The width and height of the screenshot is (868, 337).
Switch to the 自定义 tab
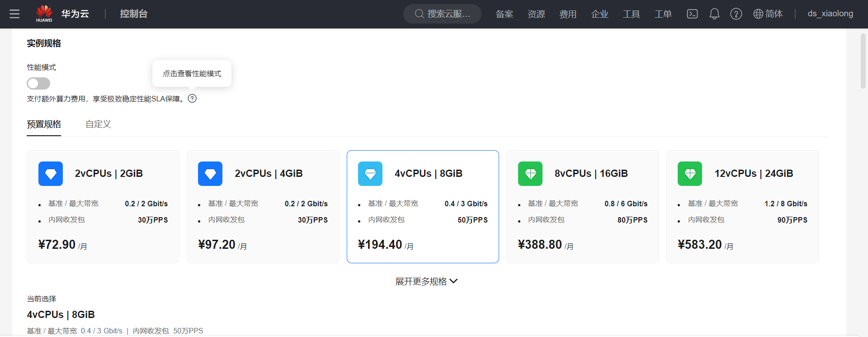point(98,124)
